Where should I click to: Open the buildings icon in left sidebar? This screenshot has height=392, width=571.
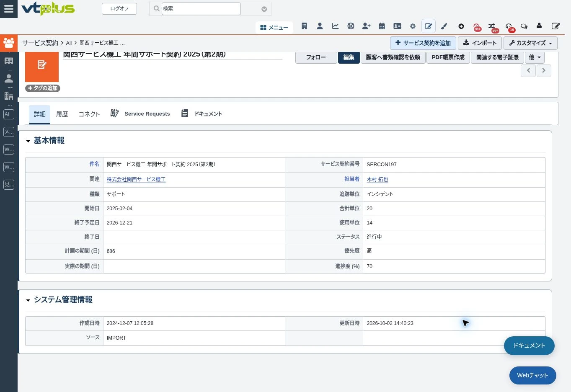coord(9,96)
